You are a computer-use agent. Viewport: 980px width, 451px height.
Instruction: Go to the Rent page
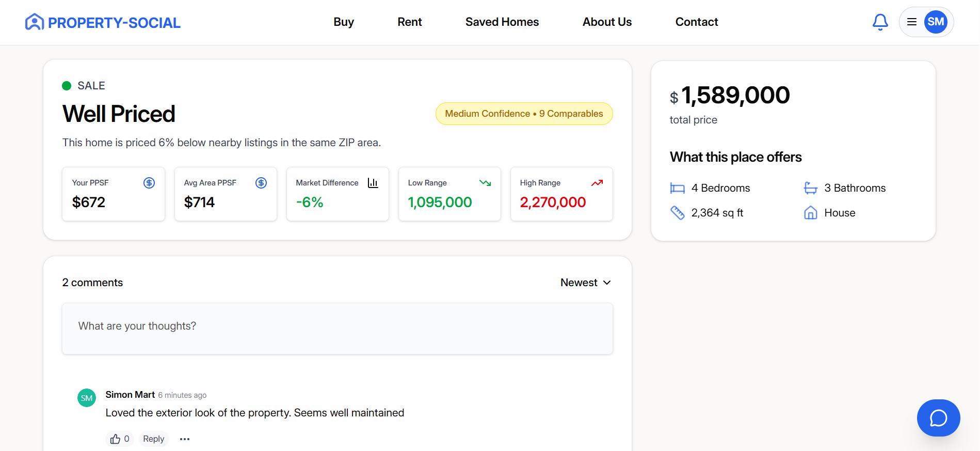pos(410,22)
